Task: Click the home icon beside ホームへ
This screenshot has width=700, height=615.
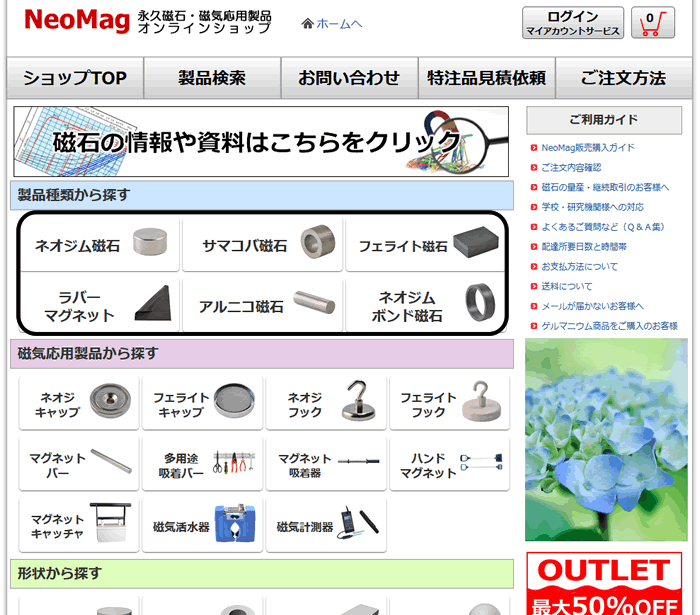Action: 307,24
